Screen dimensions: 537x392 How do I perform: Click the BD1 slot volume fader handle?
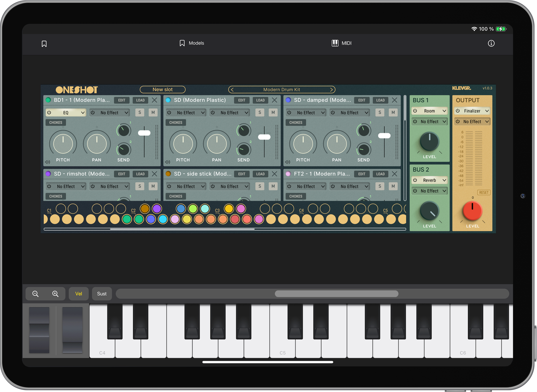click(144, 133)
